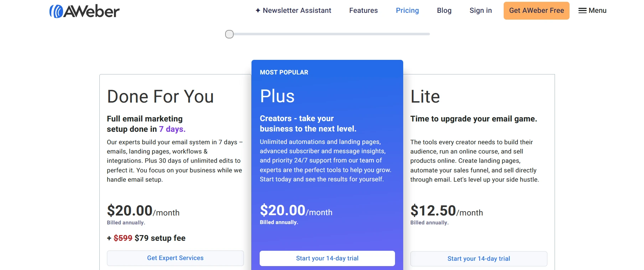Open the hamburger Menu icon
644x270 pixels.
click(582, 11)
